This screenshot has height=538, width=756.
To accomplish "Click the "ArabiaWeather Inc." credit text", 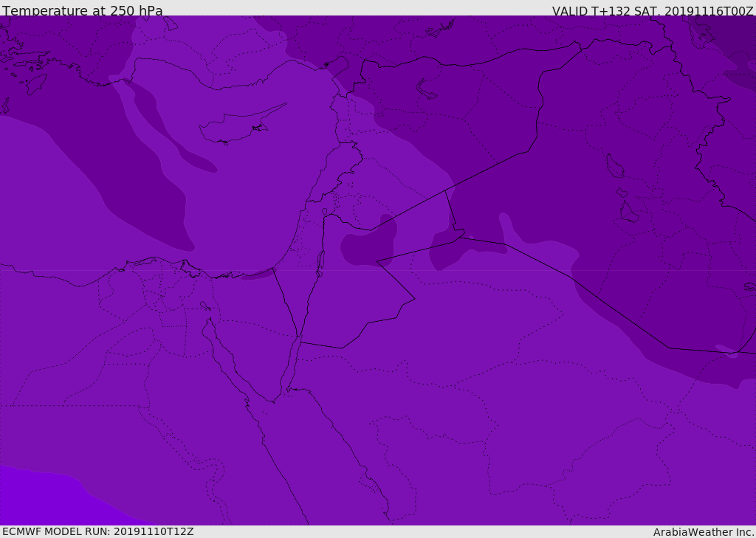I will (704, 532).
